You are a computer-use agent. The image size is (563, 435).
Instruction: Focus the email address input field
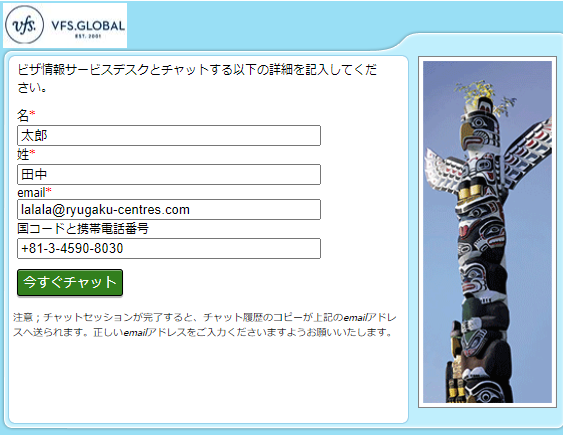point(169,210)
